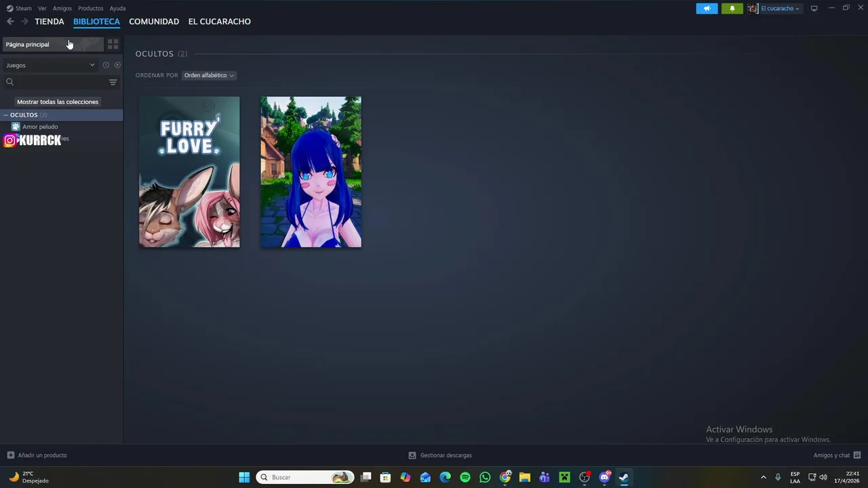Click Añadir un producto
Image resolution: width=868 pixels, height=488 pixels.
[x=37, y=455]
